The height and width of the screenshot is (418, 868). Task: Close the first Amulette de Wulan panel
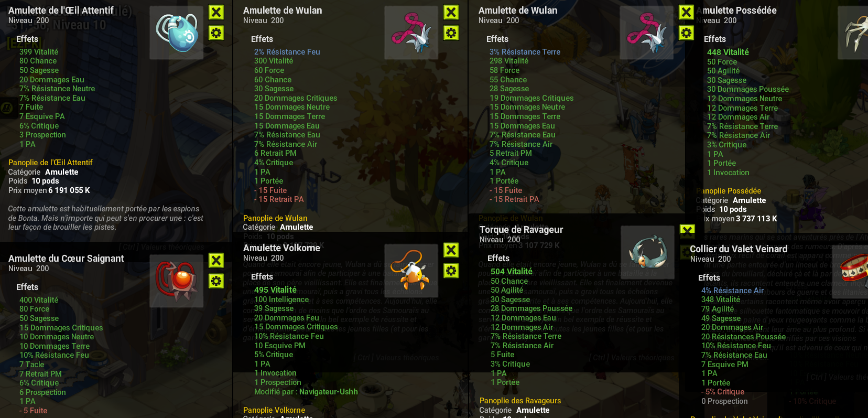451,12
